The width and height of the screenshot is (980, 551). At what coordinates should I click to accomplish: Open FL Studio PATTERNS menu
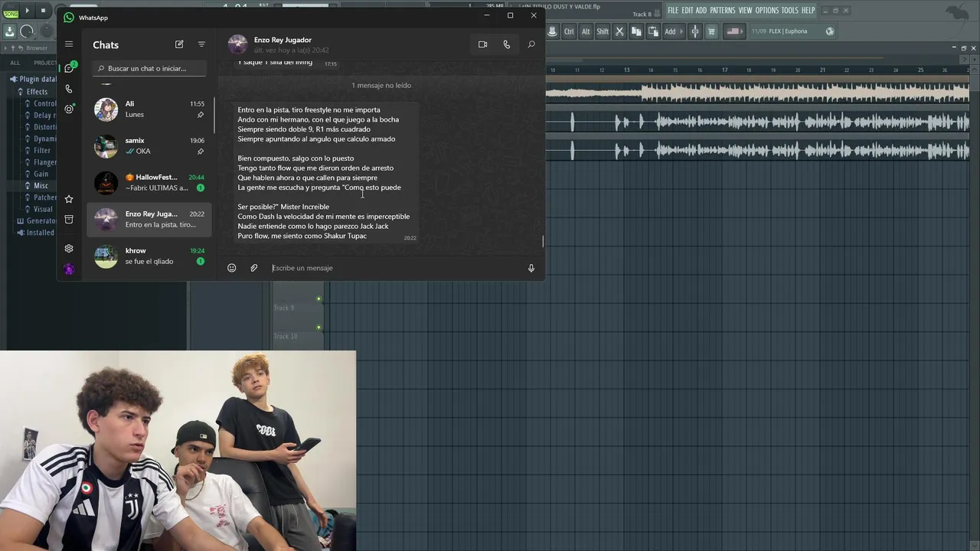(x=722, y=10)
